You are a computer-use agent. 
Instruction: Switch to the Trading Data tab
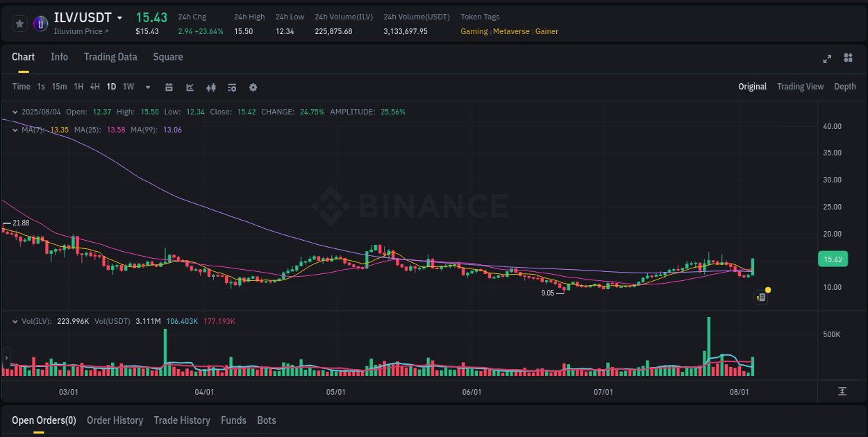click(110, 57)
